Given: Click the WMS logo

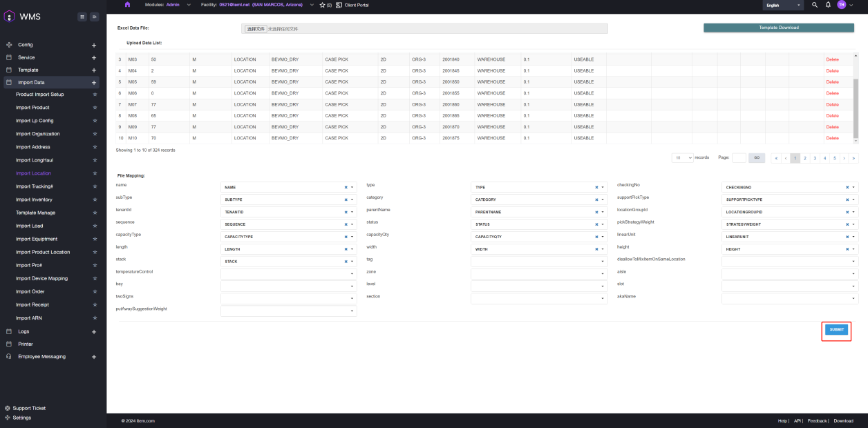Looking at the screenshot, I should tap(22, 17).
